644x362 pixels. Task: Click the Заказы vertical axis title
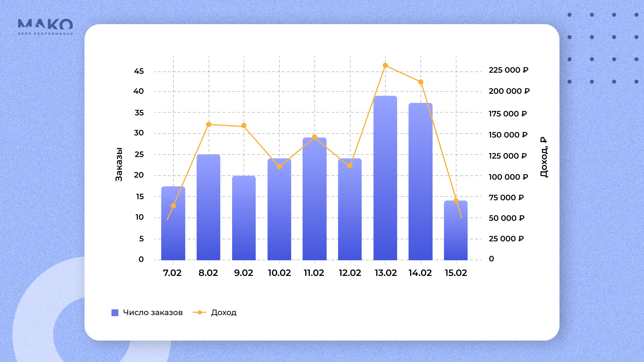(119, 164)
